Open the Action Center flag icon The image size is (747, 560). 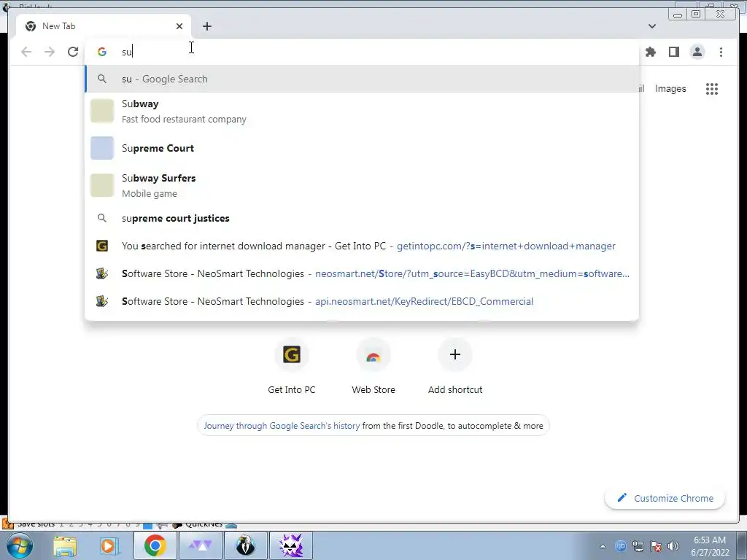(x=656, y=546)
